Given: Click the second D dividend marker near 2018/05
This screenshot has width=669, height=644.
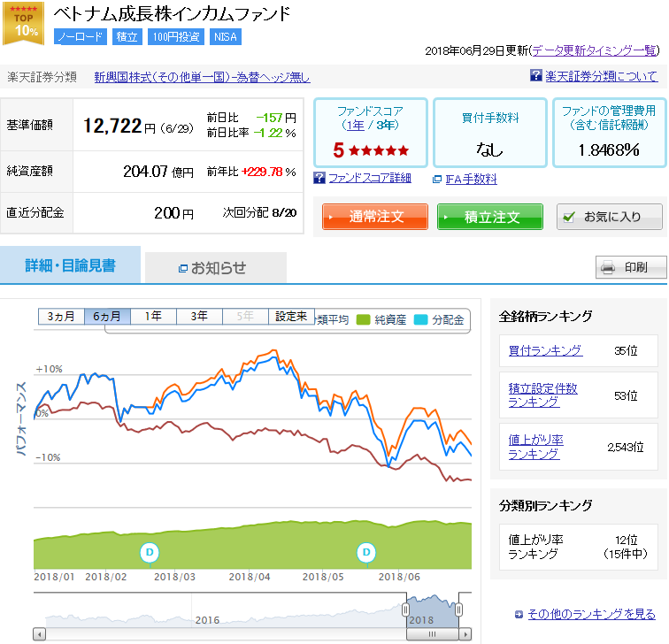Looking at the screenshot, I should click(x=366, y=552).
